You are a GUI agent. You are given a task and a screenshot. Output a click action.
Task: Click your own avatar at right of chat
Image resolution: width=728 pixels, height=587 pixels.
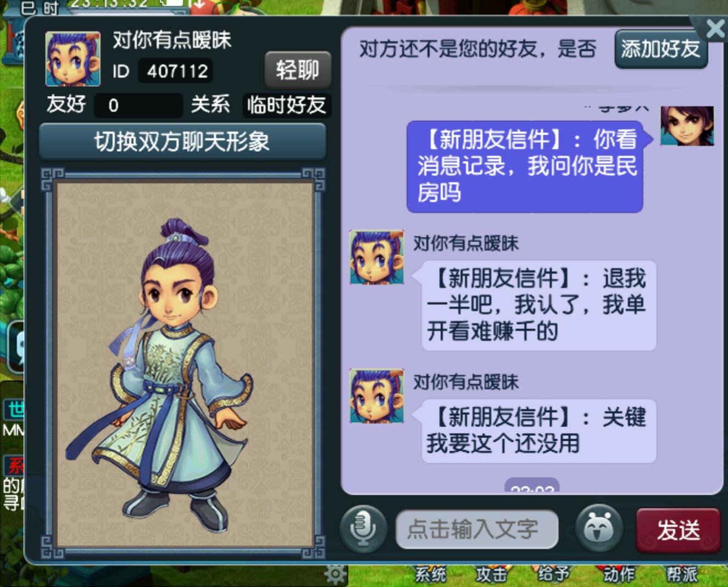[x=687, y=126]
